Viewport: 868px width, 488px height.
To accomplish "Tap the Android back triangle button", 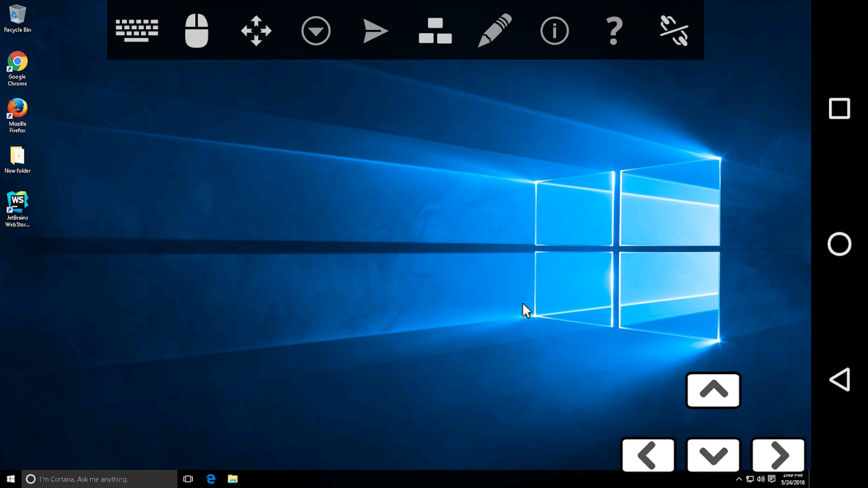I will 839,379.
